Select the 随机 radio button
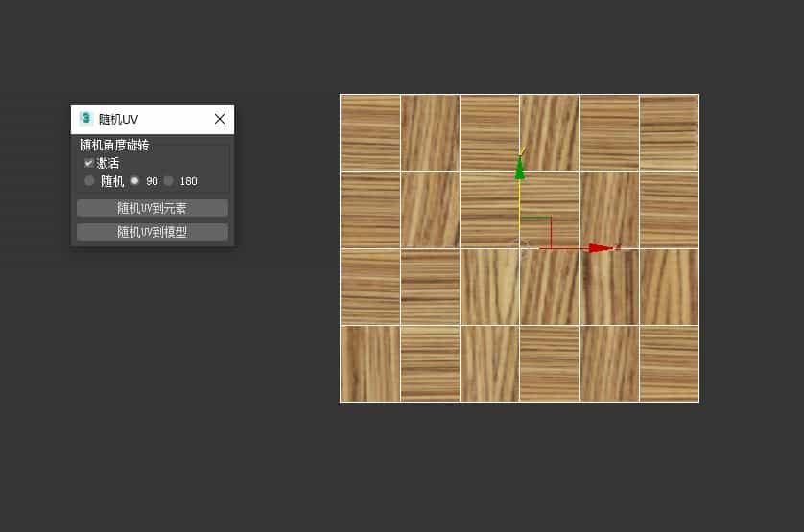The width and height of the screenshot is (804, 532). point(90,181)
